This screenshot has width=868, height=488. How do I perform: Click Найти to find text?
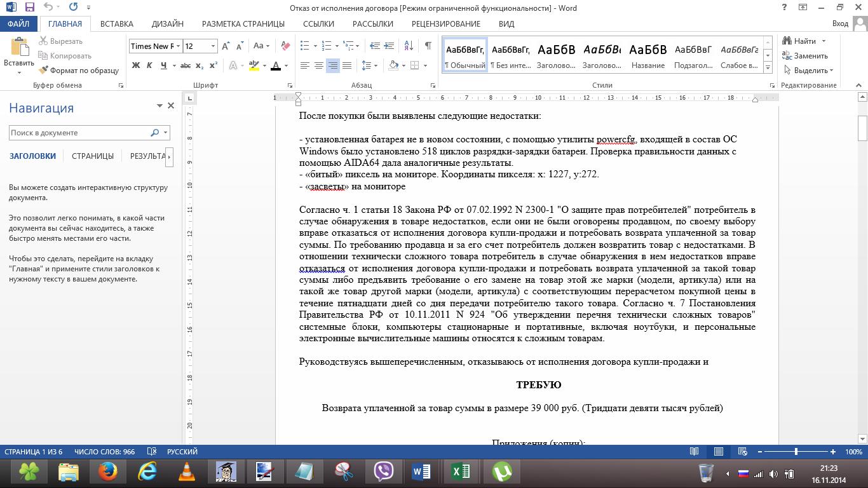tap(799, 41)
